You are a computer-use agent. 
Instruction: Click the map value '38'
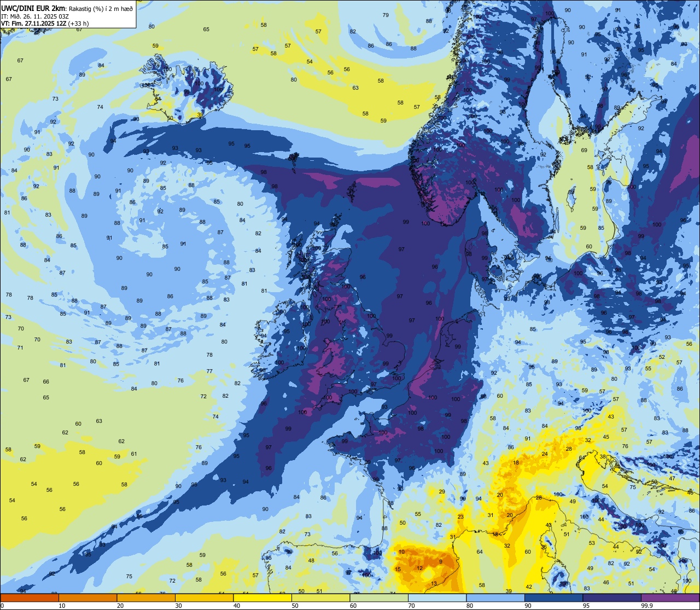tap(603, 457)
